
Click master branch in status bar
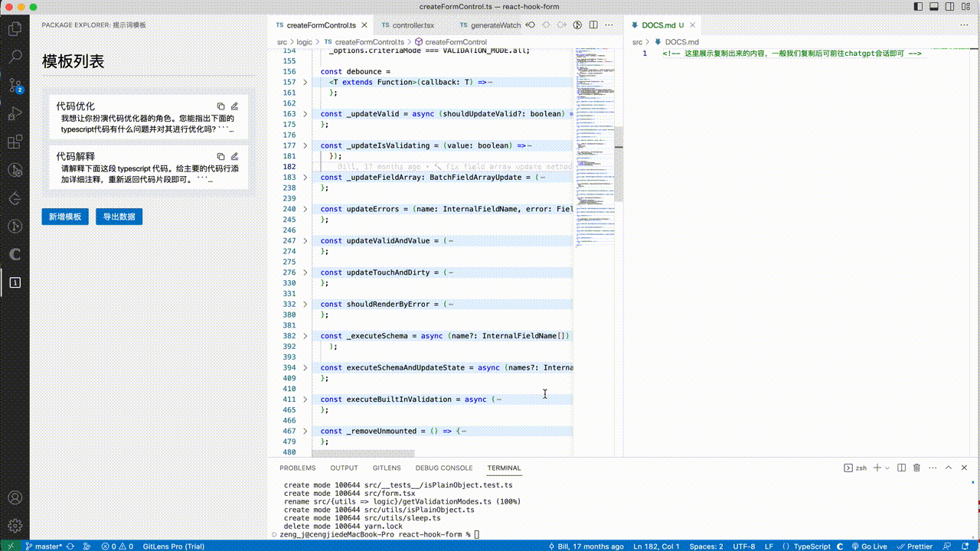click(x=44, y=546)
